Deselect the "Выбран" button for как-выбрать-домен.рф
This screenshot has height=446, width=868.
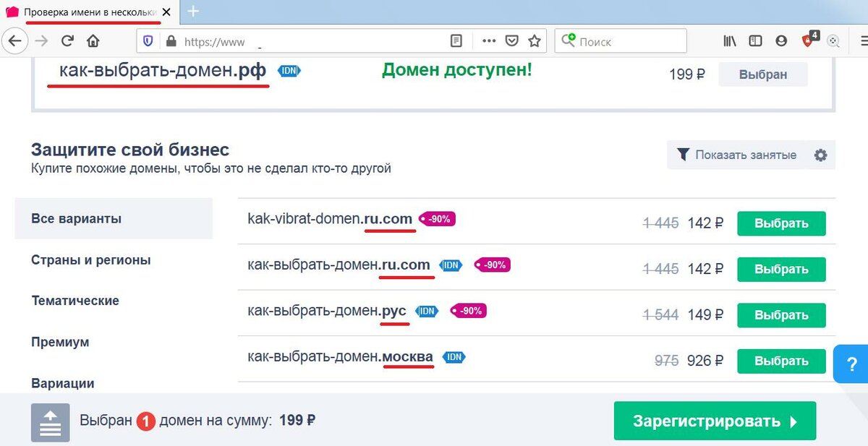762,74
